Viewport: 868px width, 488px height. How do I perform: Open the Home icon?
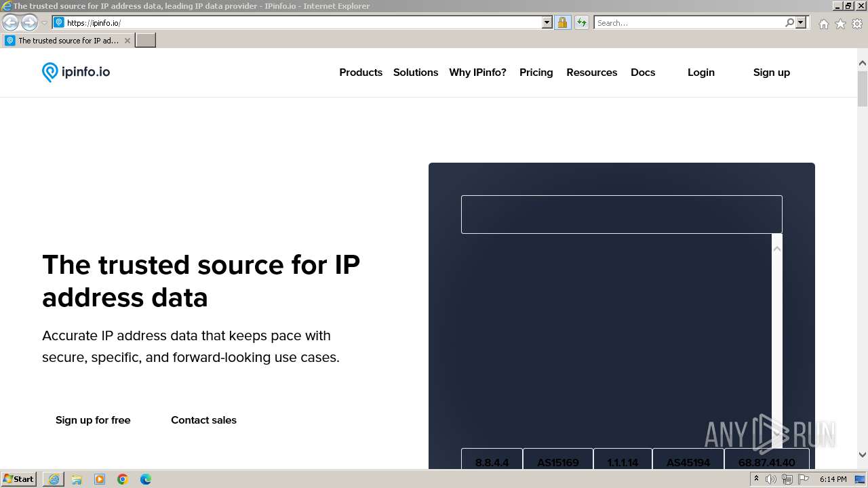click(823, 24)
